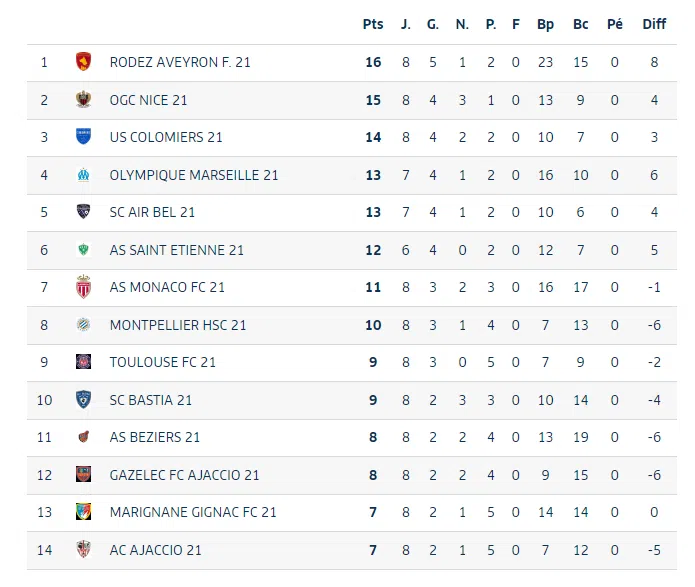The width and height of the screenshot is (695, 587).
Task: Select the GAZELEC FC AJACCIO 21 team name
Action: tap(185, 475)
